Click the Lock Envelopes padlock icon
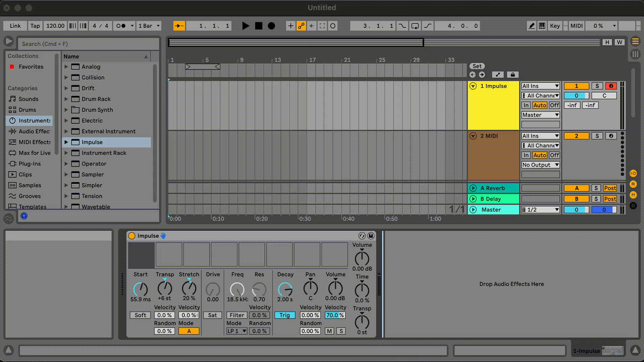This screenshot has height=362, width=644. pyautogui.click(x=513, y=75)
